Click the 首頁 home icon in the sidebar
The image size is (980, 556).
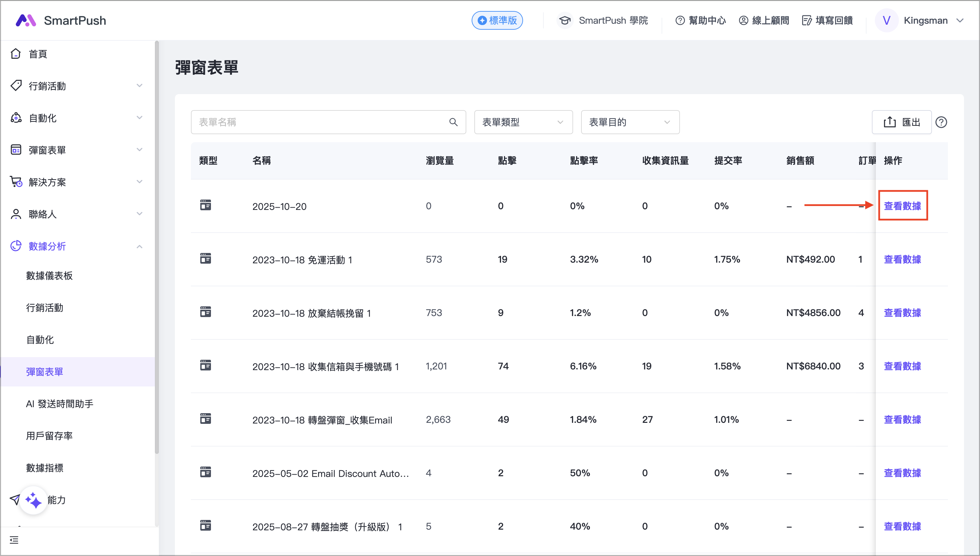coord(16,53)
